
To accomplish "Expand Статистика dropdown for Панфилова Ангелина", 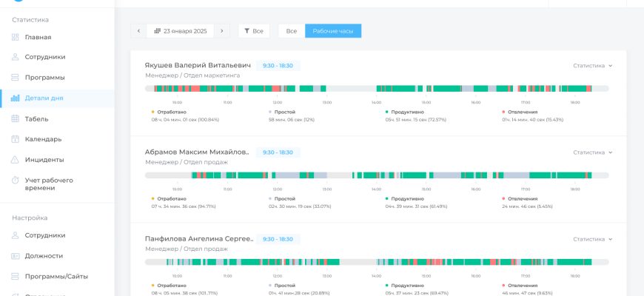I will (x=593, y=240).
